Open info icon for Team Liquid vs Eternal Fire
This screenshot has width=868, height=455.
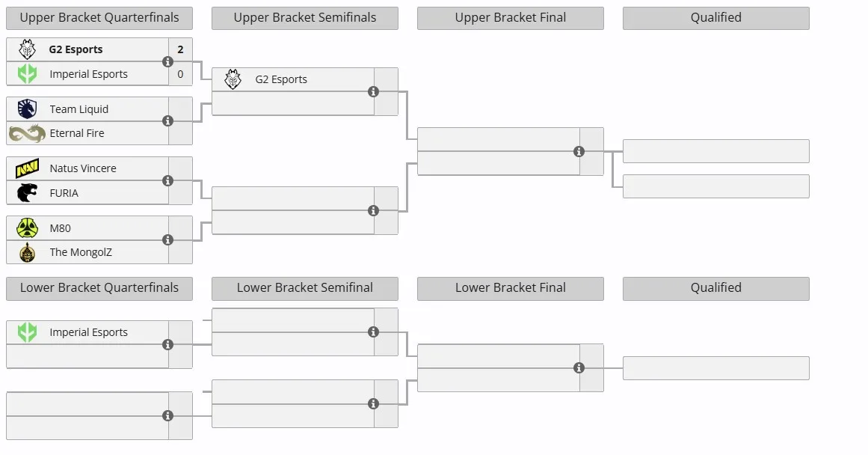click(167, 120)
